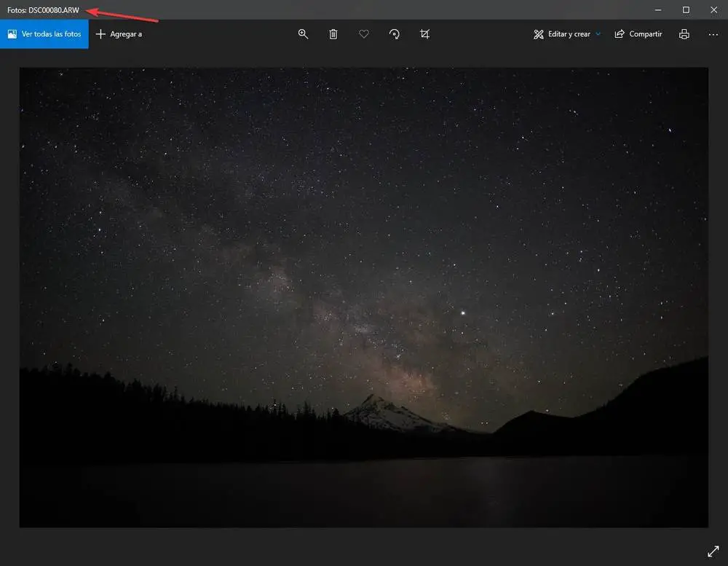Viewport: 728px width, 566px height.
Task: Click the 'Fotos: DSC00080.ARW' title text
Action: pos(43,9)
